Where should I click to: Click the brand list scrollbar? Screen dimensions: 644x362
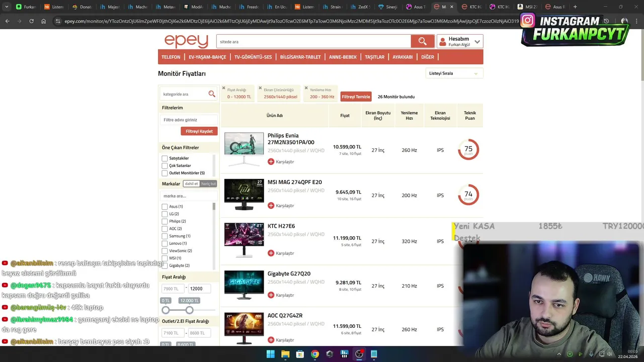214,206
